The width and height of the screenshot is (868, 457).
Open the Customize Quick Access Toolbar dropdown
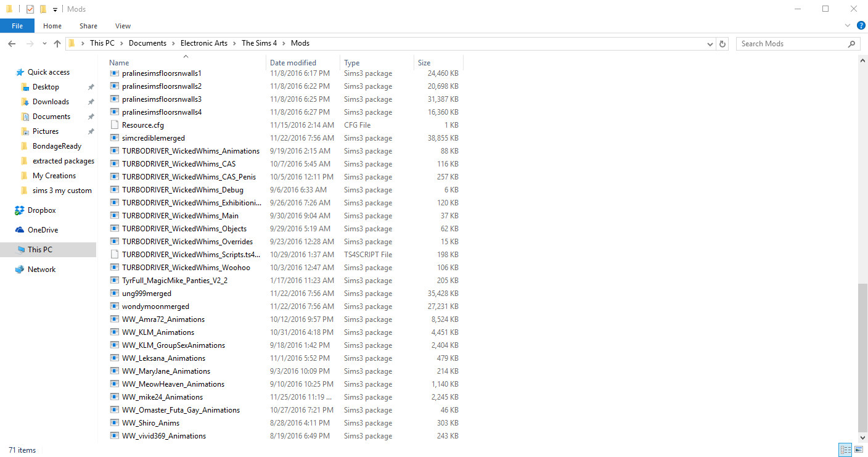point(55,9)
